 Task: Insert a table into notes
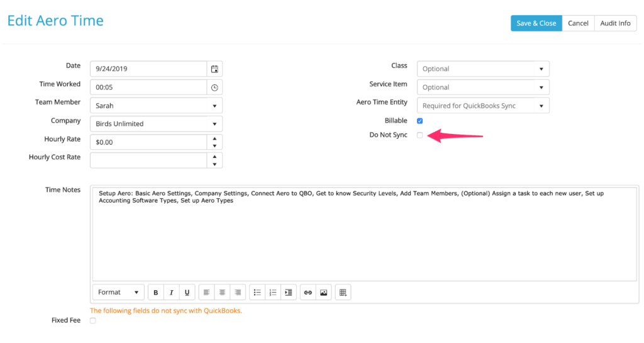pyautogui.click(x=343, y=293)
